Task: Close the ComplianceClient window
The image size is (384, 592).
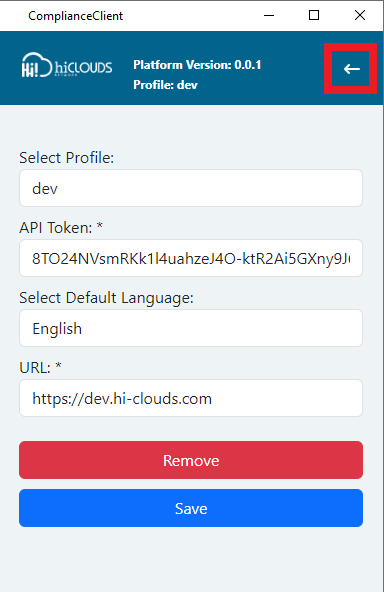Action: 360,15
